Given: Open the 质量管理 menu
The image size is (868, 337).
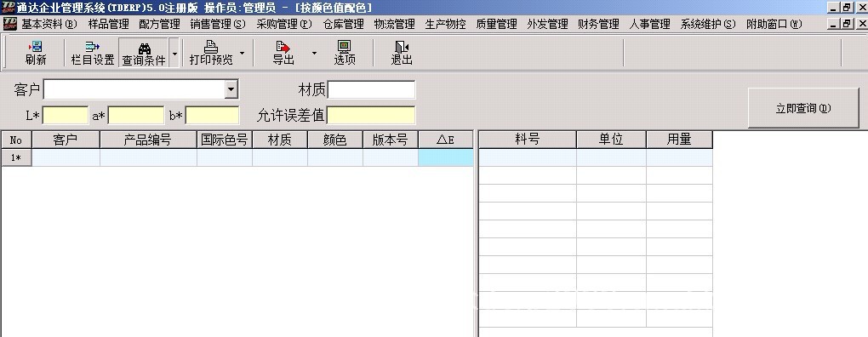Looking at the screenshot, I should click(x=497, y=25).
